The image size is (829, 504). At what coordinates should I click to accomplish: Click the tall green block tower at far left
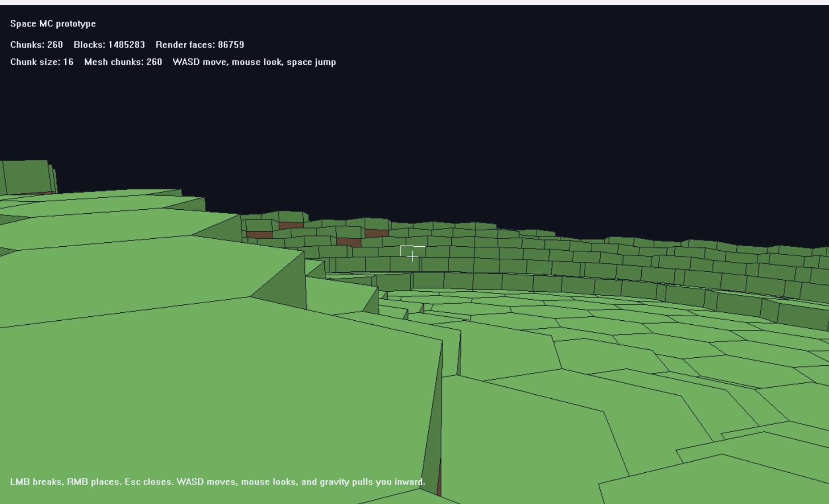[27, 177]
